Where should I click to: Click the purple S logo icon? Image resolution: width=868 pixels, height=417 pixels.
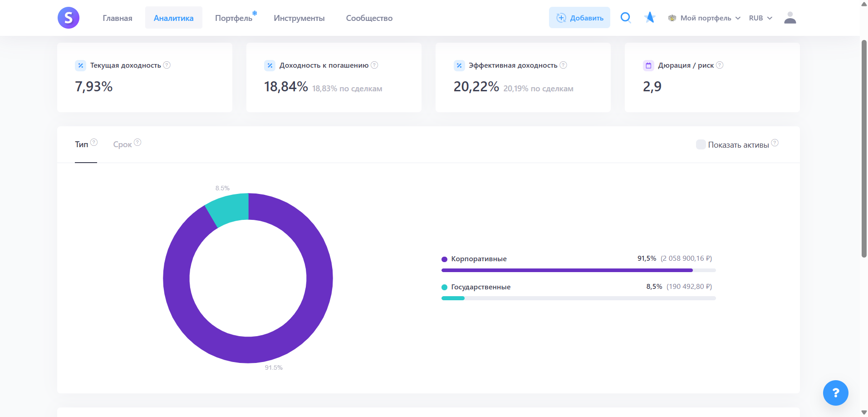[69, 18]
